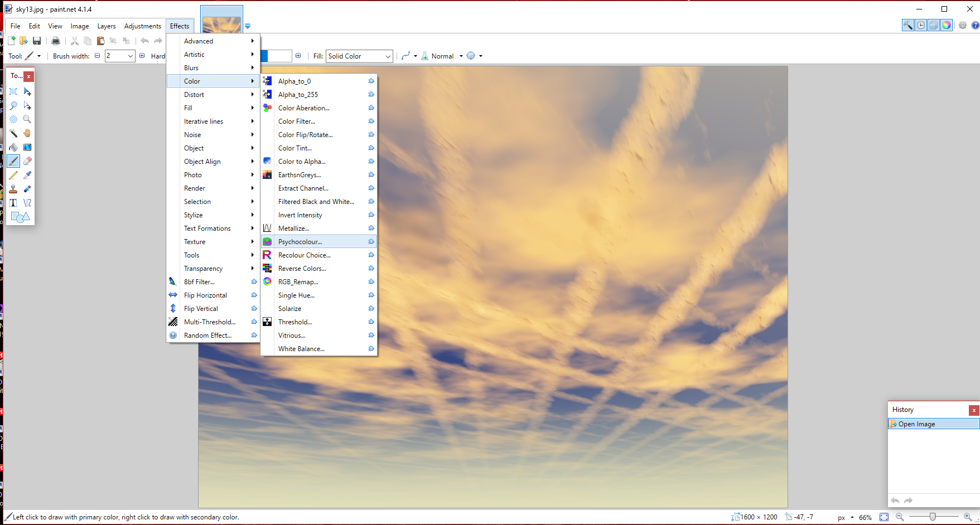Pick the Line/Curve tool
The image size is (980, 525).
(27, 203)
